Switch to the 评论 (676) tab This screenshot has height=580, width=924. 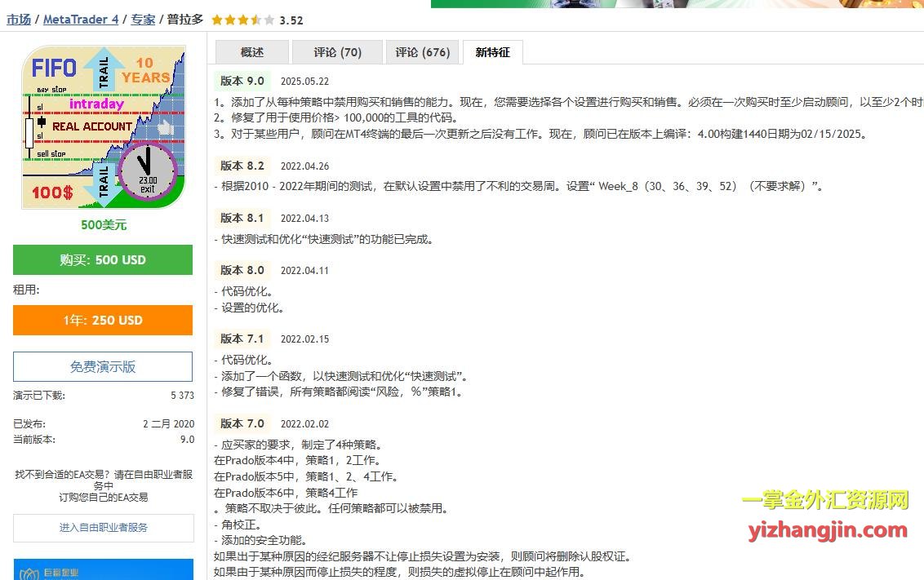(423, 52)
